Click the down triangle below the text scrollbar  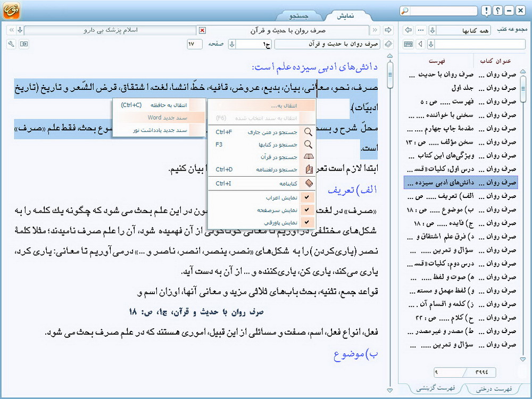coord(390,390)
